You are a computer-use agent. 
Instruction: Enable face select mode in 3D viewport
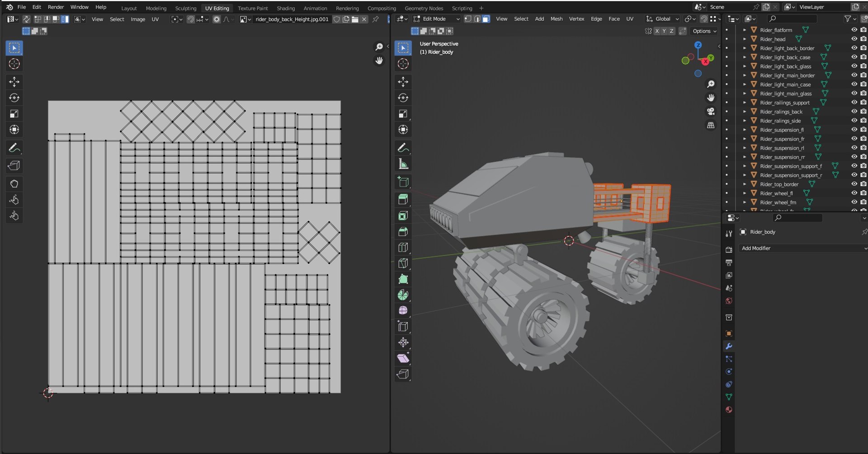point(486,19)
